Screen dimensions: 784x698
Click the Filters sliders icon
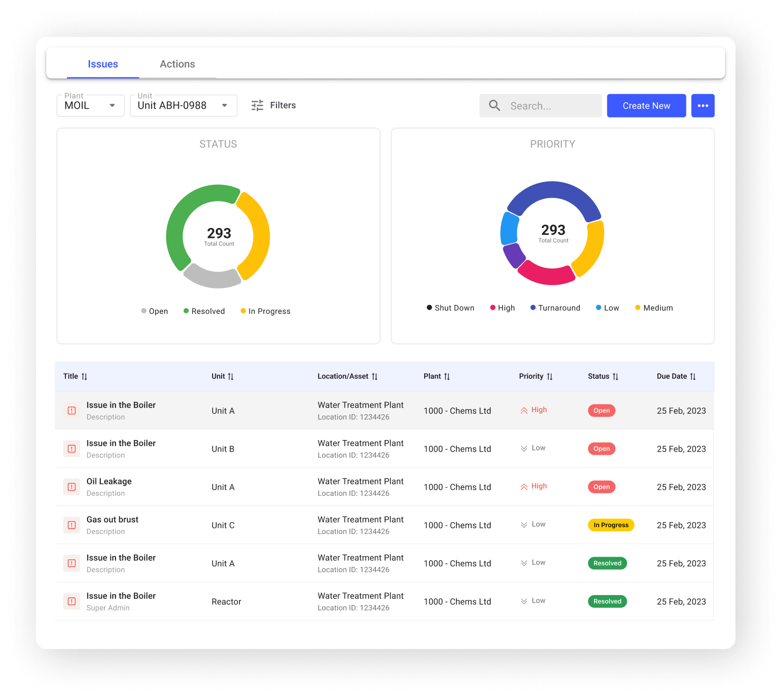(x=257, y=106)
